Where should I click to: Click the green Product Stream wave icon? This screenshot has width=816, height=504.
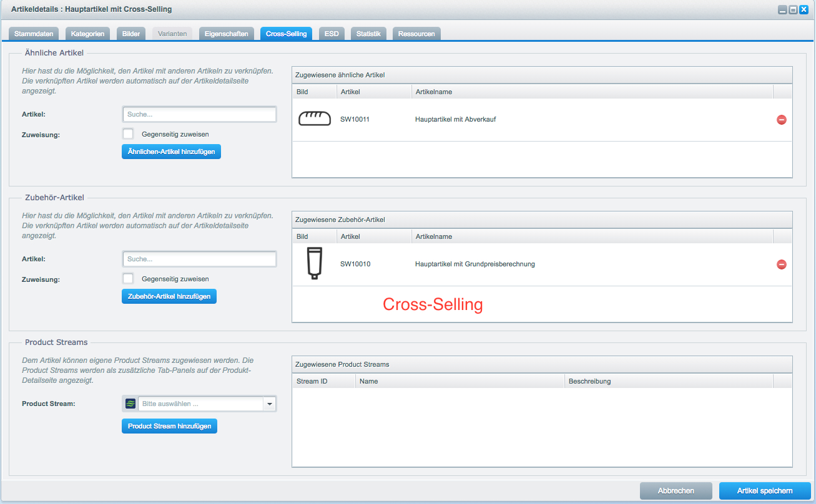(130, 404)
